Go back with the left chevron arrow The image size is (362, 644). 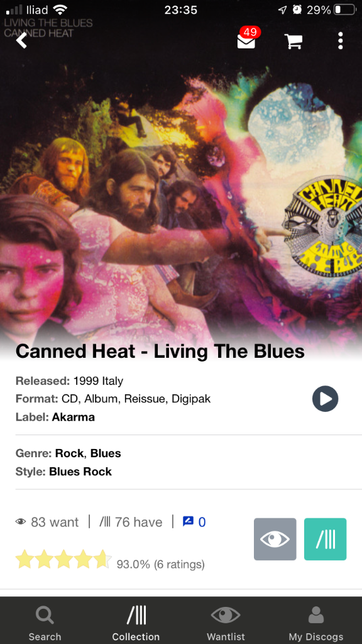pyautogui.click(x=21, y=40)
